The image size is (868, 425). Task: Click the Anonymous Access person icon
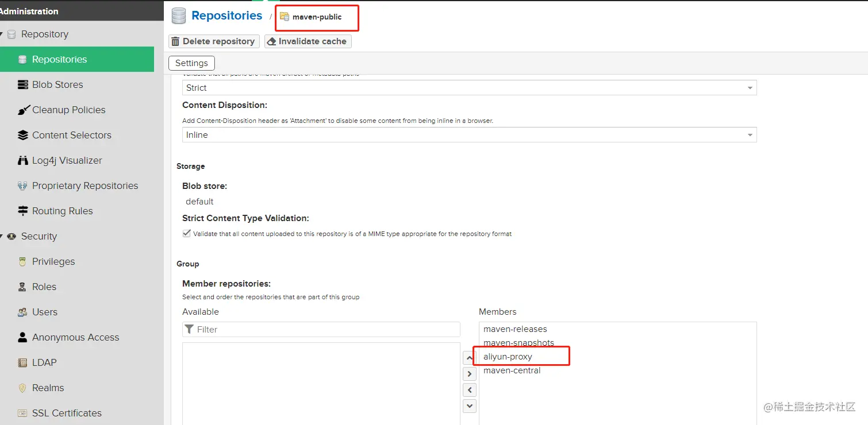22,338
